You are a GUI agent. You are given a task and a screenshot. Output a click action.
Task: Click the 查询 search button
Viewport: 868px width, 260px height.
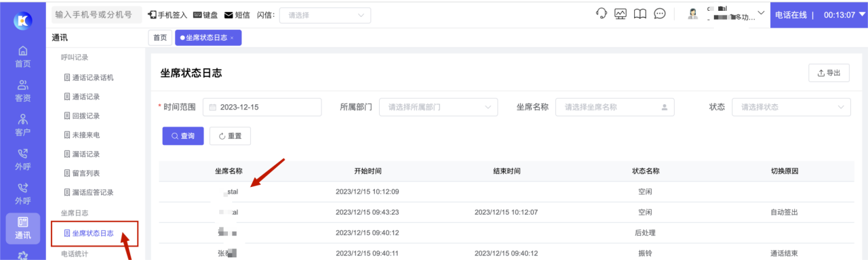pos(183,136)
